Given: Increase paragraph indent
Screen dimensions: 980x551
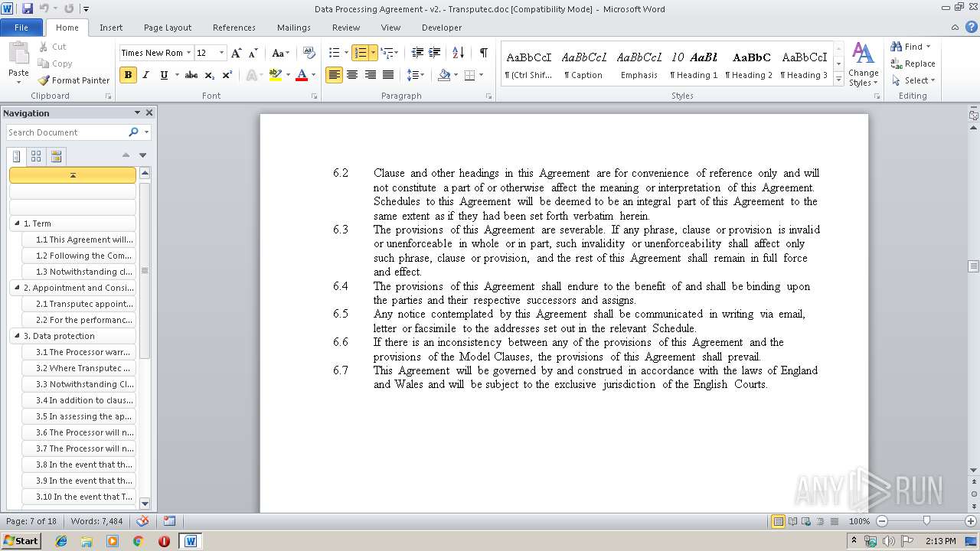Looking at the screenshot, I should 435,53.
